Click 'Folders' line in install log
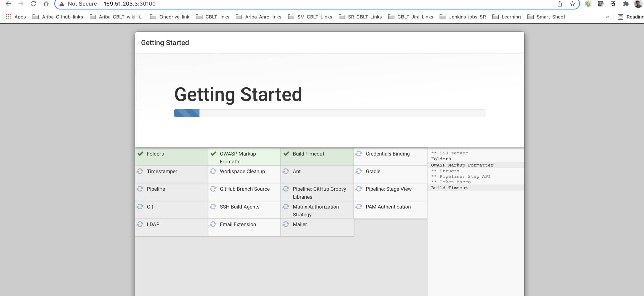This screenshot has height=296, width=644. 441,159
